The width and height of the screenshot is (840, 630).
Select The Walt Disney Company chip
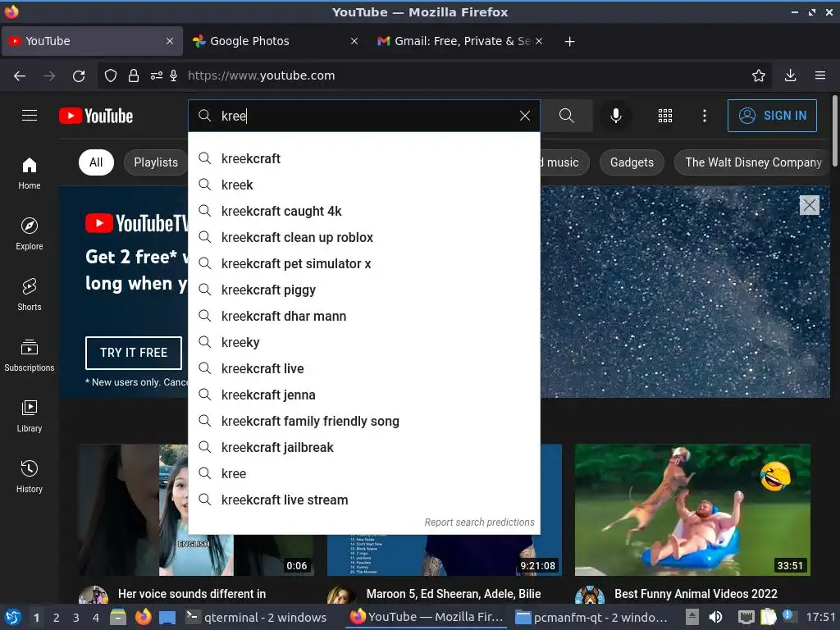pyautogui.click(x=753, y=162)
